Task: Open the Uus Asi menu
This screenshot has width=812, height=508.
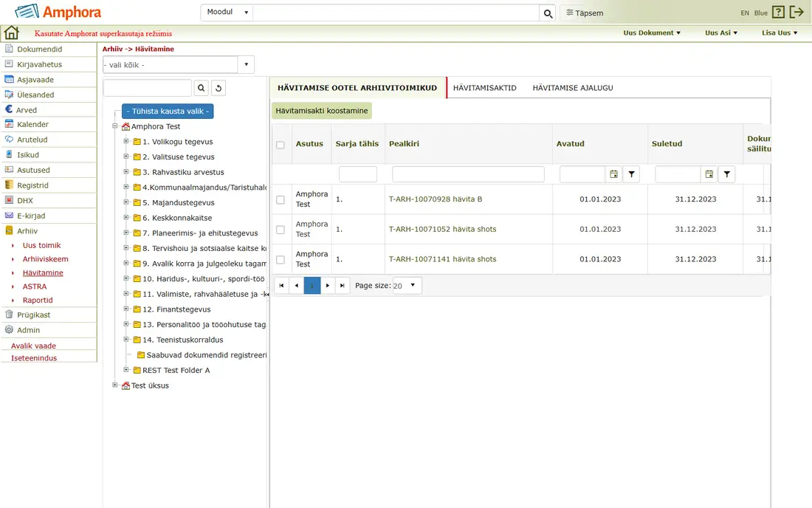Action: [721, 32]
